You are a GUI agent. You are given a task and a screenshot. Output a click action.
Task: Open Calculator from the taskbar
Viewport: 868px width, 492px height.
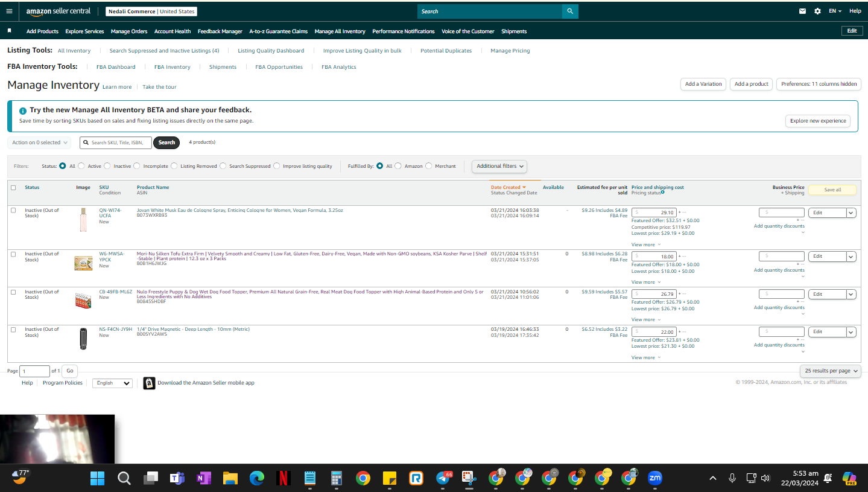click(x=336, y=479)
